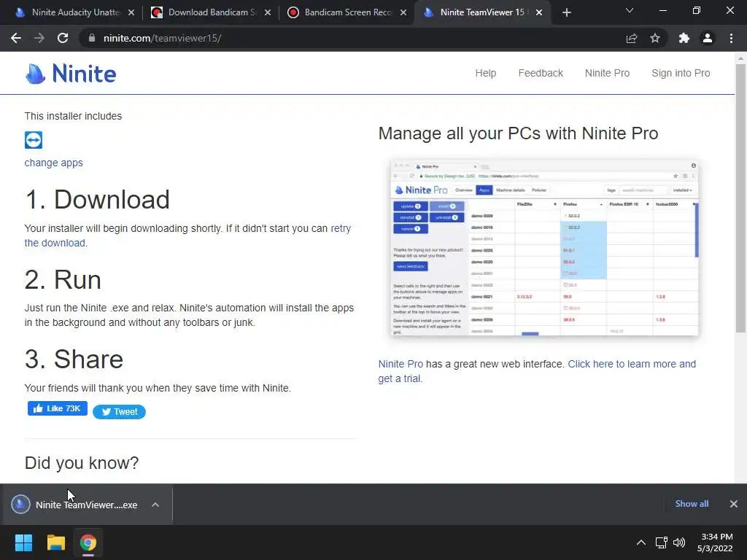Click the Ninite logo in header
The image size is (747, 560).
[71, 74]
